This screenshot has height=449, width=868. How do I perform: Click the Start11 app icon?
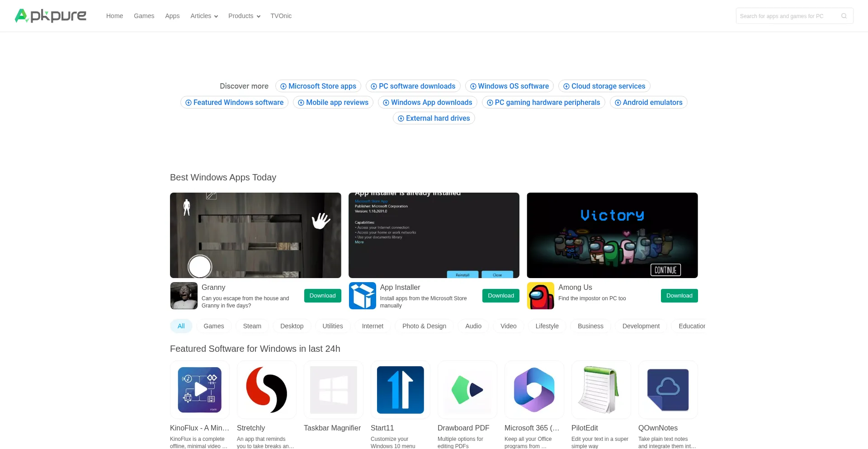tap(400, 389)
